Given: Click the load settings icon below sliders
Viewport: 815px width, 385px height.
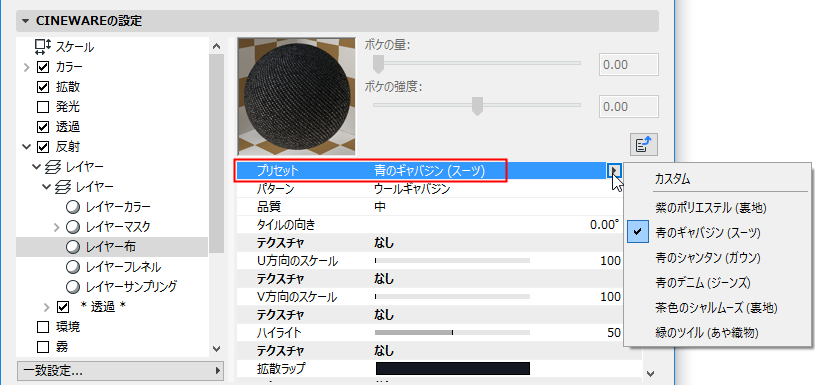Looking at the screenshot, I should tap(644, 144).
